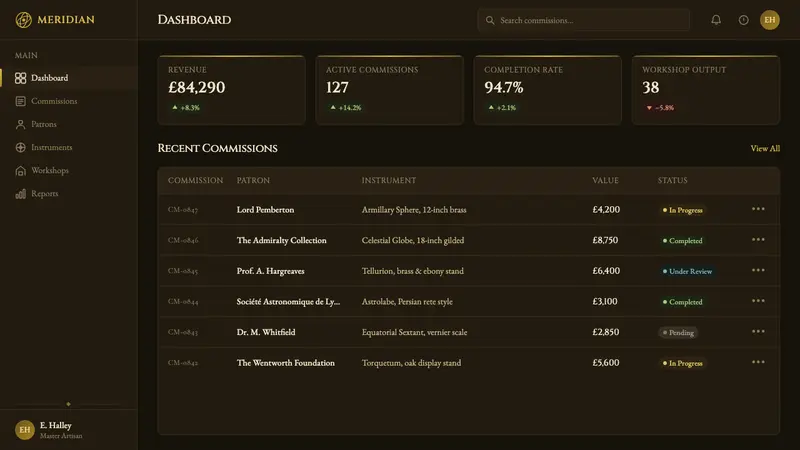This screenshot has width=800, height=450.
Task: Open Reports in the sidebar
Action: [x=69, y=193]
